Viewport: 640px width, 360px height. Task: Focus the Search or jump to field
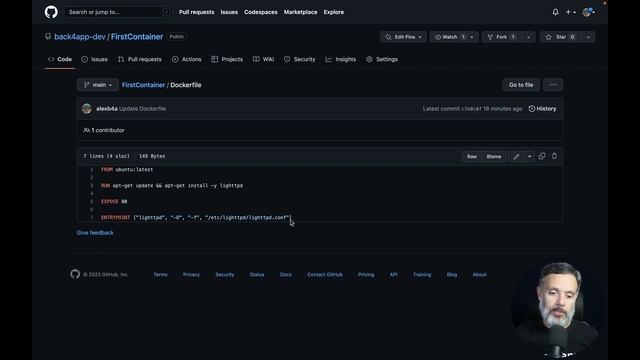point(118,12)
